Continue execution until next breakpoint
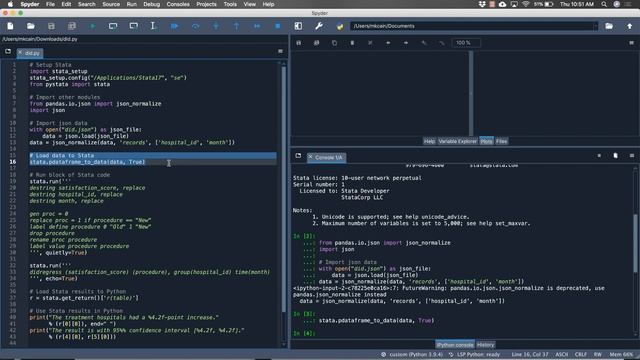The height and width of the screenshot is (360, 640). click(257, 26)
